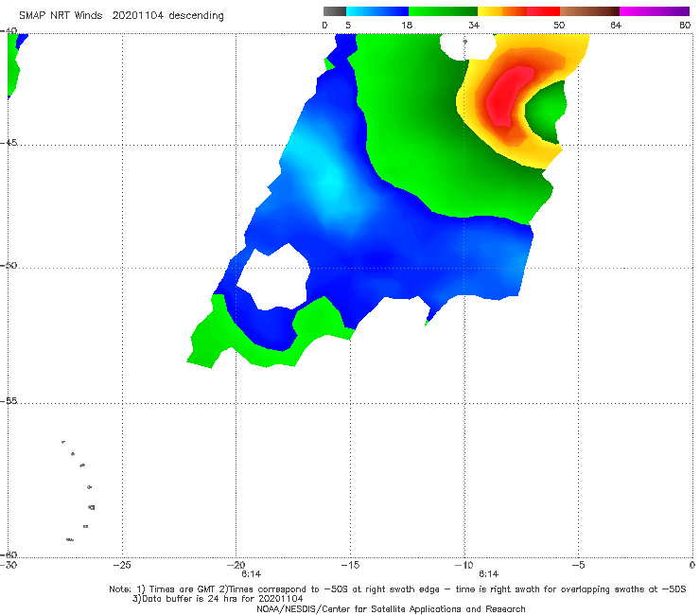Select the gray segment of the wind colorbar

coord(335,11)
